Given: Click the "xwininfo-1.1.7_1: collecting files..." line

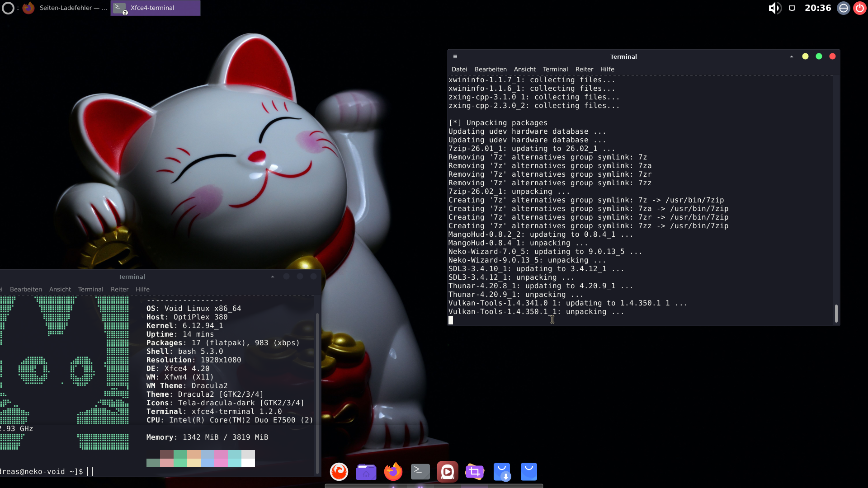Looking at the screenshot, I should 532,80.
